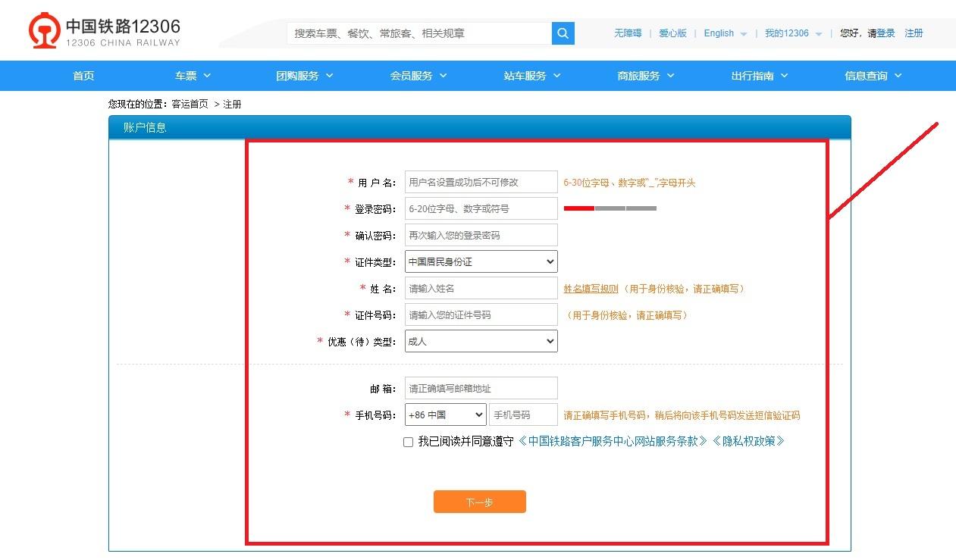Click the blue search magnifier icon

pos(563,33)
